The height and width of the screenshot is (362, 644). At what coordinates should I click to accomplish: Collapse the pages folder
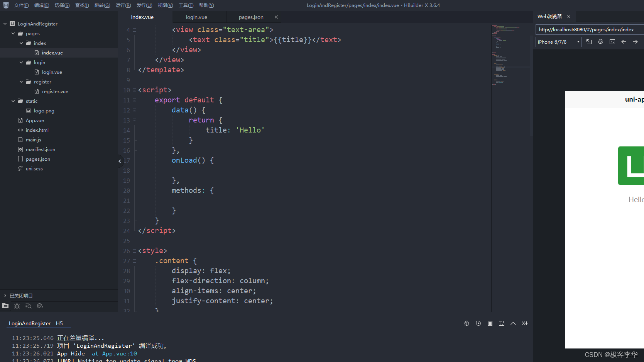13,33
